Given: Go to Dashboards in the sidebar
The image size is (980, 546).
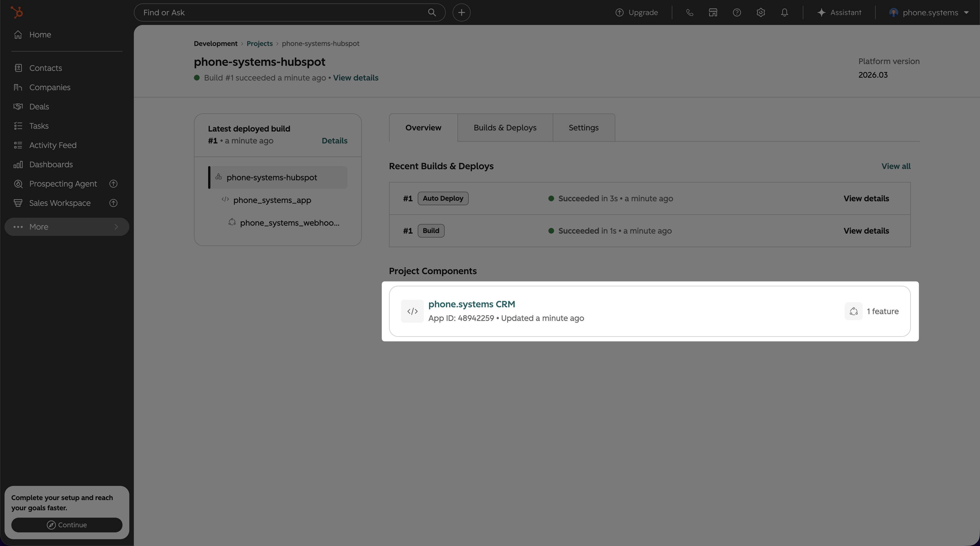Looking at the screenshot, I should pyautogui.click(x=51, y=165).
